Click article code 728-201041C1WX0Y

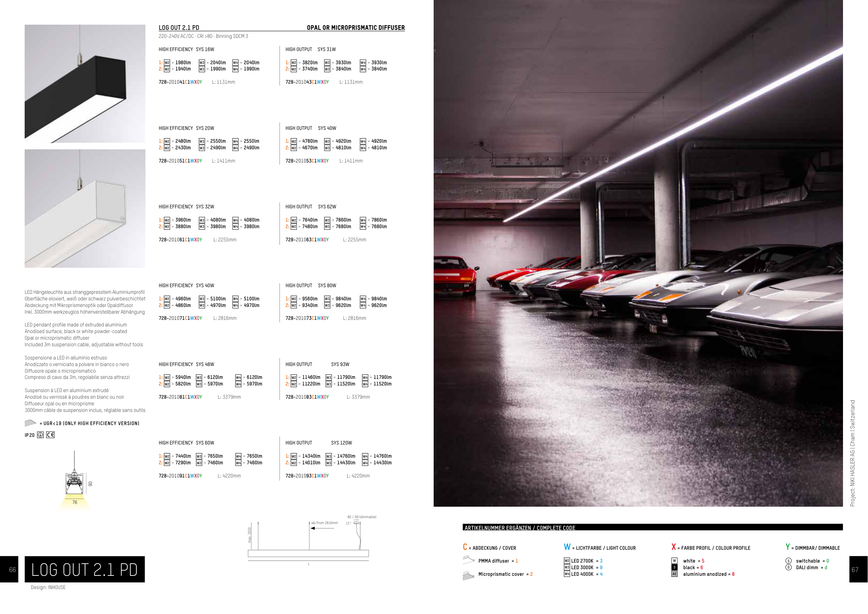pos(180,82)
